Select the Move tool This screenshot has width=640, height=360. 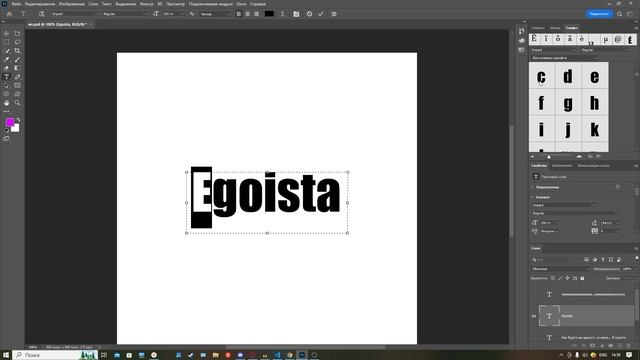click(x=6, y=33)
